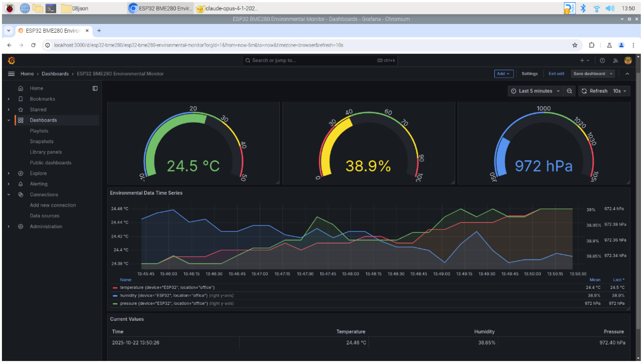Click the Save dashboard button
643x364 pixels.
pyautogui.click(x=589, y=74)
